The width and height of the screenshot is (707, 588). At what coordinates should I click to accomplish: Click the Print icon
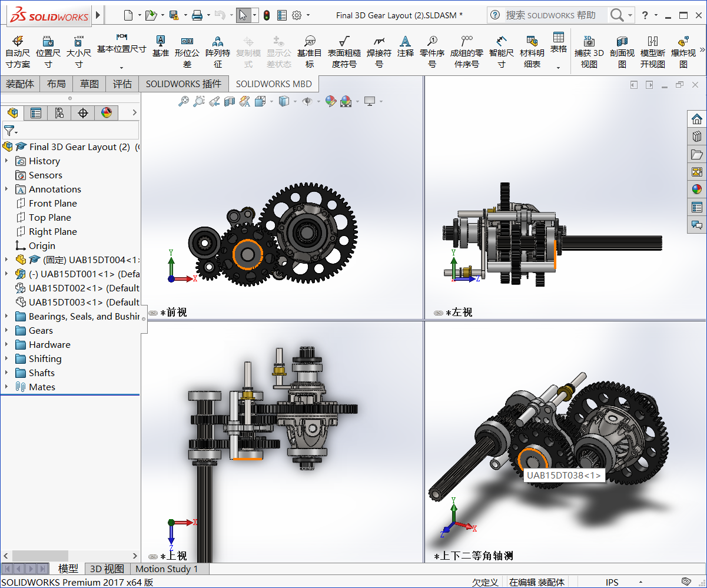coord(197,15)
